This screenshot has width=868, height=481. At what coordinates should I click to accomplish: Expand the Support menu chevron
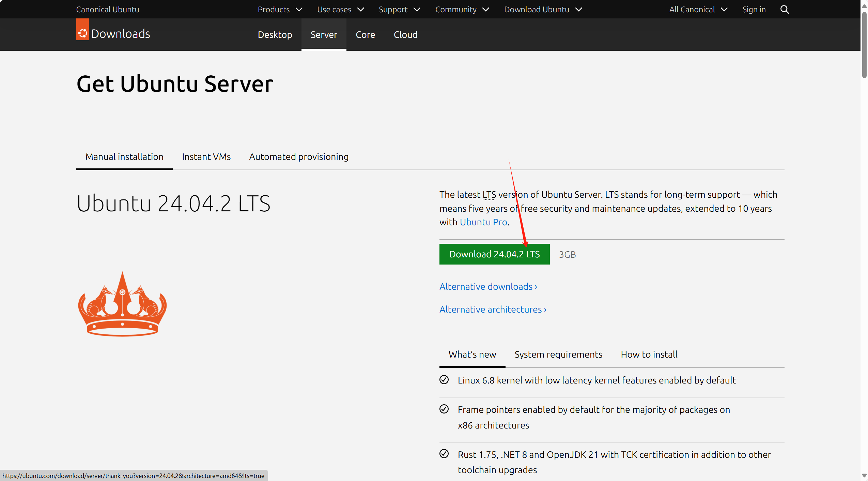pos(417,9)
